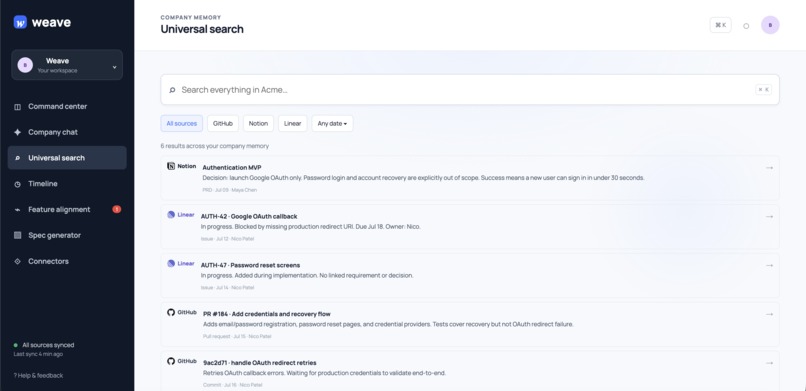Select Universal search in sidebar
This screenshot has width=806, height=391.
(67, 158)
